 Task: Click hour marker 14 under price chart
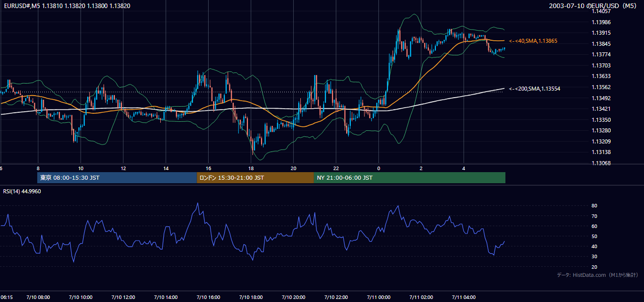coord(166,169)
